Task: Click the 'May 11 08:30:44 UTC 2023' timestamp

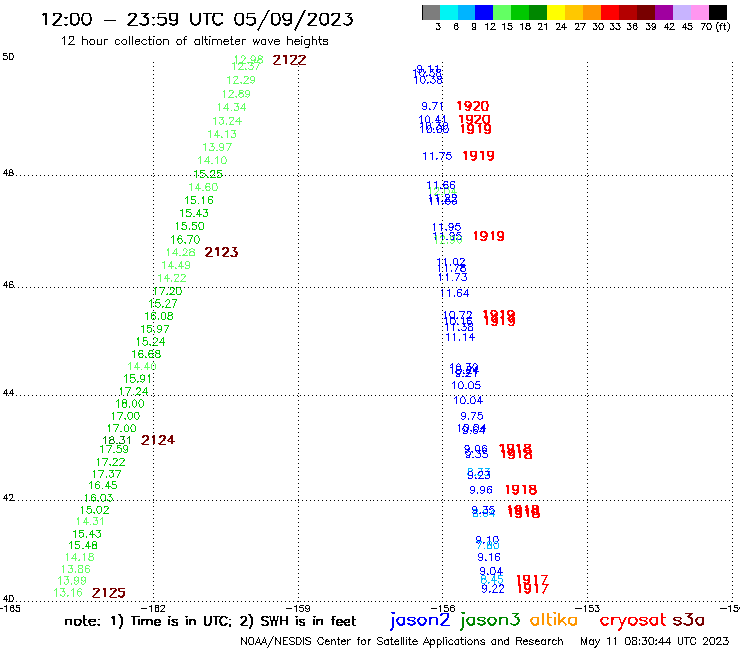Action: click(x=655, y=641)
